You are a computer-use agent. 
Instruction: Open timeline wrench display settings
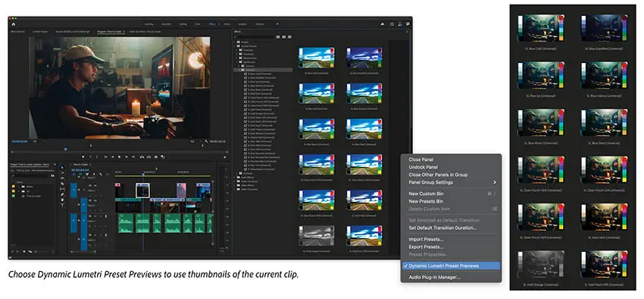pyautogui.click(x=101, y=174)
